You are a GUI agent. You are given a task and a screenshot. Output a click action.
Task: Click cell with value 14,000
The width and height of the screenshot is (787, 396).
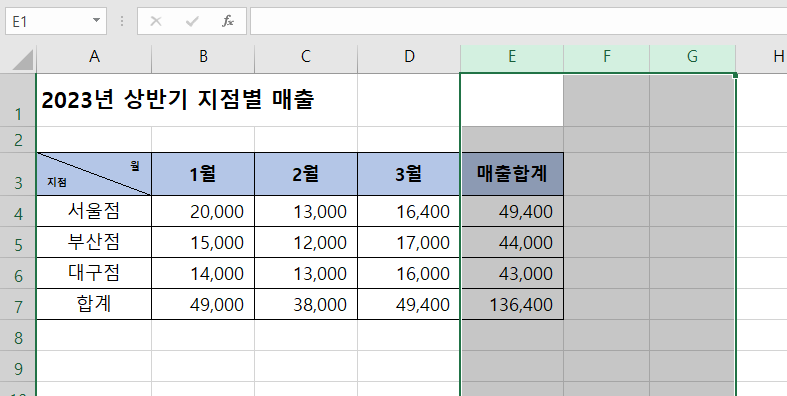[x=203, y=273]
